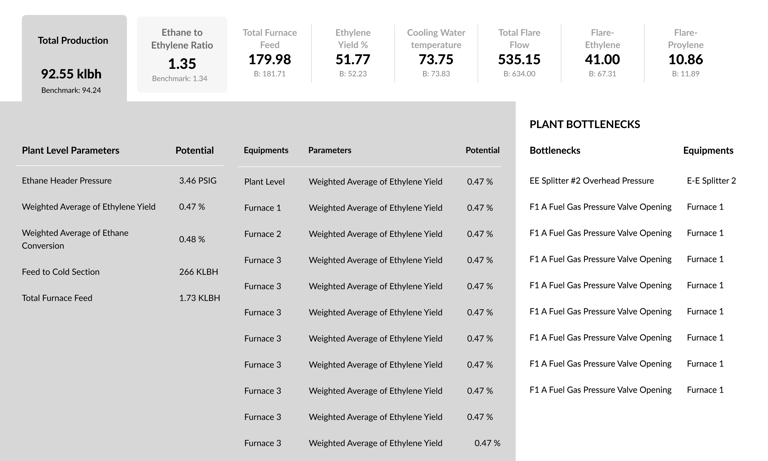This screenshot has height=461, width=768.
Task: Select the Flare-Ethylene metric card
Action: tap(602, 53)
